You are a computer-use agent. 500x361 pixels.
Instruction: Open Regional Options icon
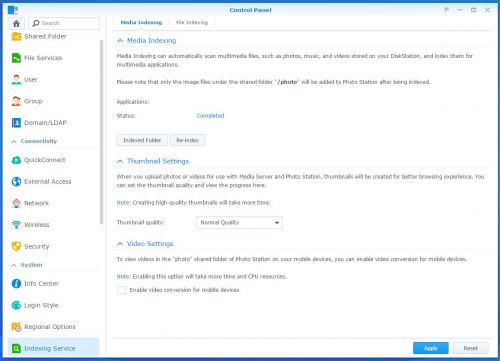coord(16,327)
